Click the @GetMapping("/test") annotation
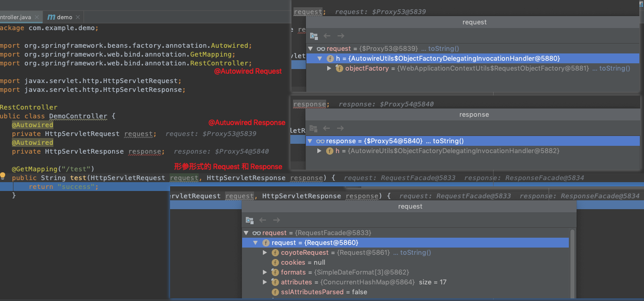Image resolution: width=644 pixels, height=301 pixels. coord(53,169)
